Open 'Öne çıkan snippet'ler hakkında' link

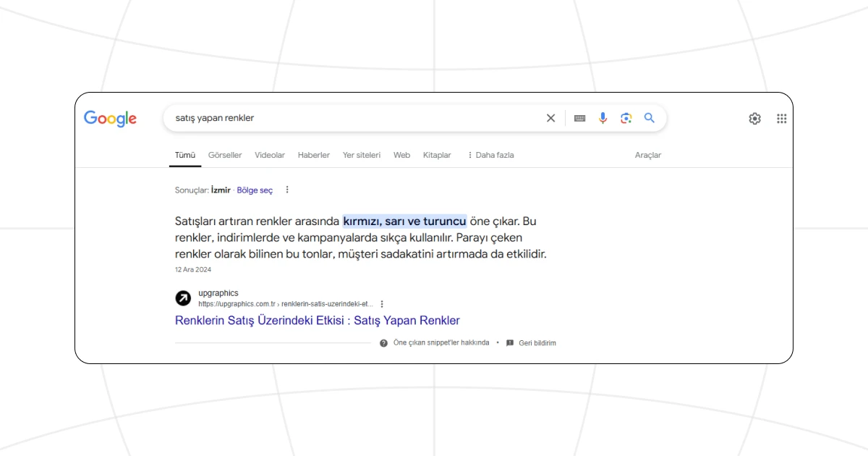(441, 343)
